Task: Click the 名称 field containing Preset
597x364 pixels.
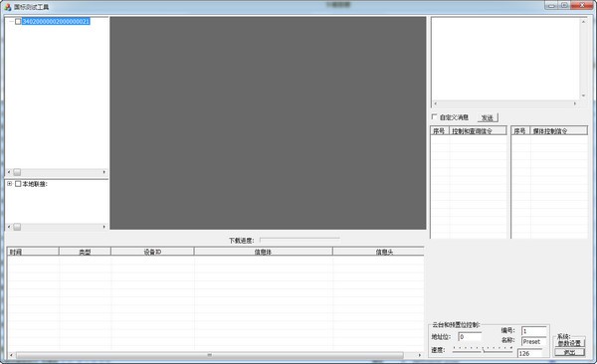Action: (533, 341)
